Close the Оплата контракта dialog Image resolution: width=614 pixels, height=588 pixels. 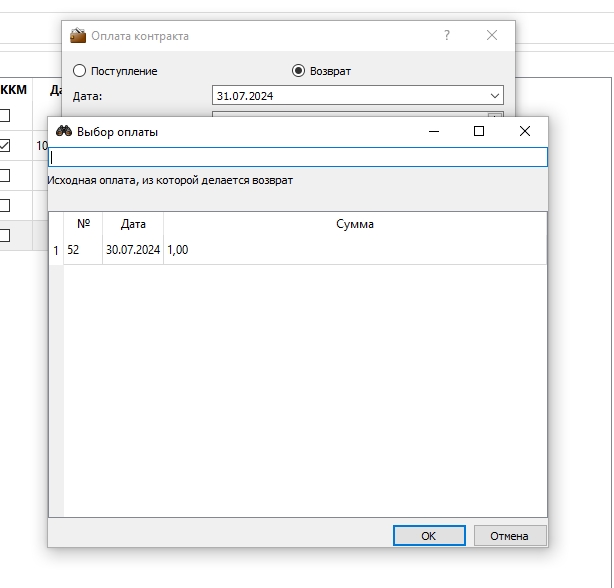click(492, 35)
